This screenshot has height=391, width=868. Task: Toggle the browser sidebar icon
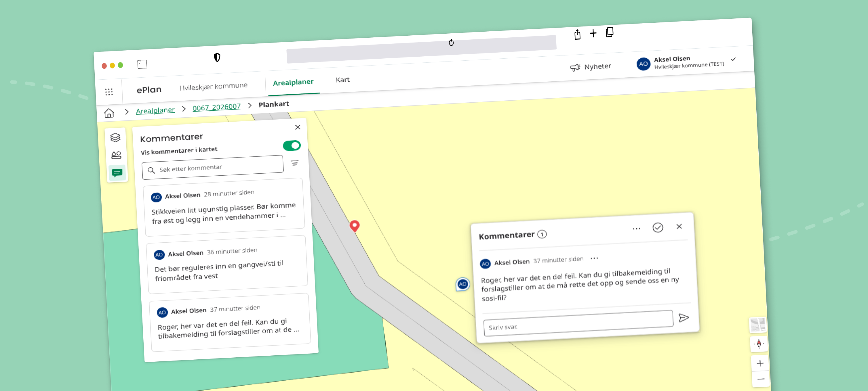[142, 64]
